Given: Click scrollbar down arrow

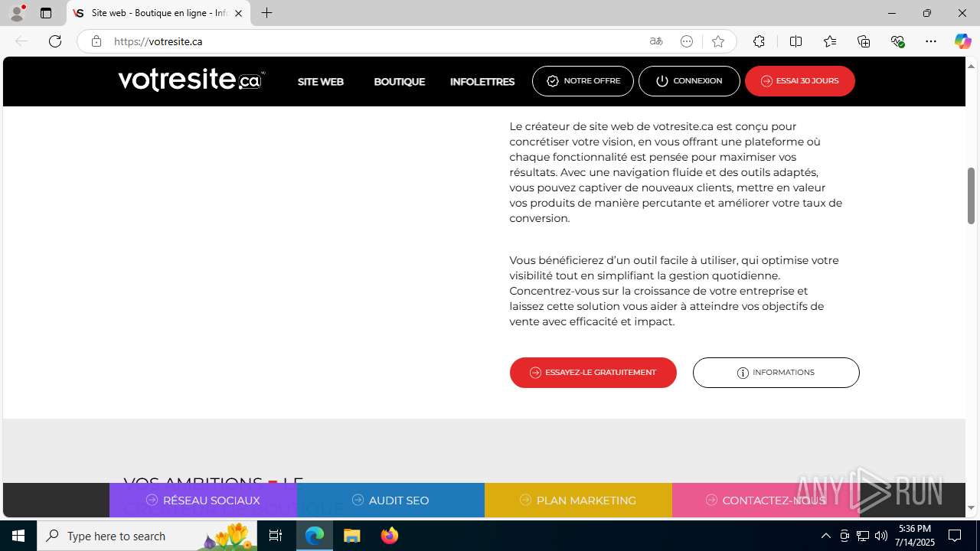Looking at the screenshot, I should (x=972, y=508).
